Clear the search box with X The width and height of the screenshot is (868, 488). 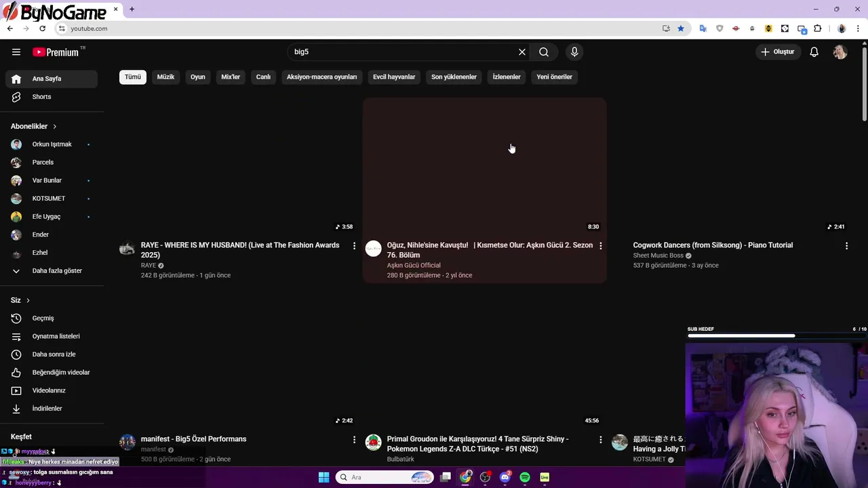522,52
